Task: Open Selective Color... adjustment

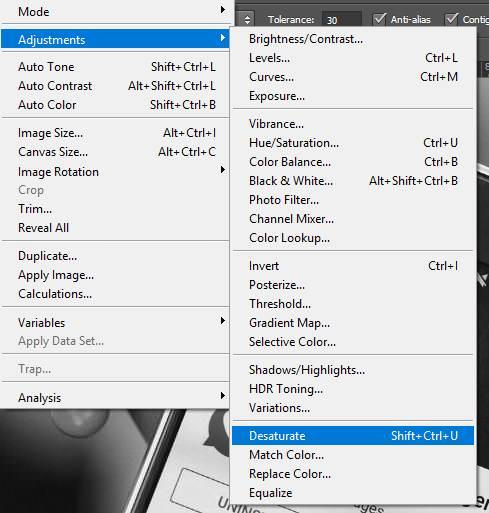Action: click(x=353, y=342)
